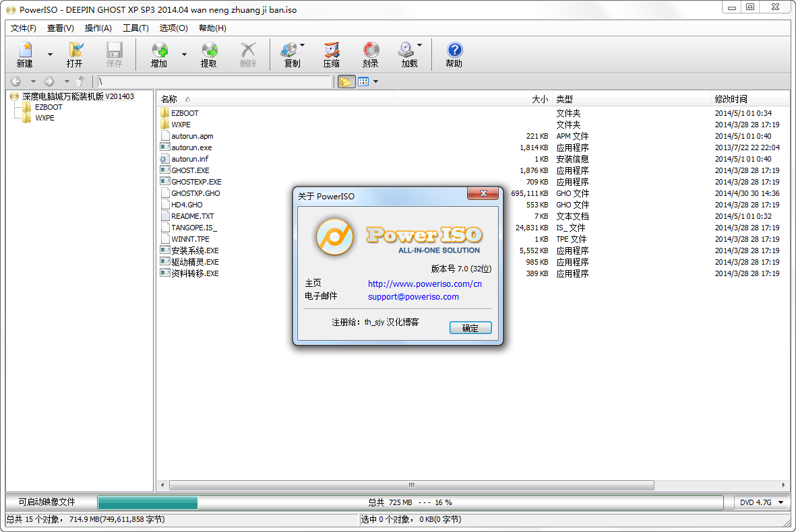Viewport: 796px width, 532px height.
Task: Open the poweriso.com/cn homepage link
Action: pyautogui.click(x=425, y=284)
